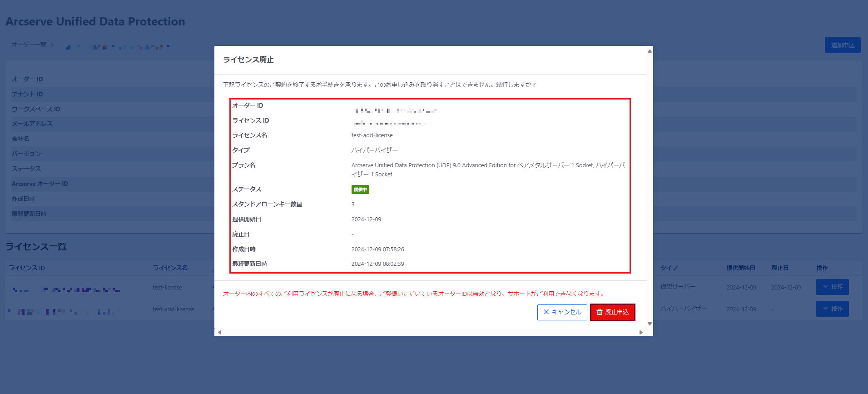868x394 pixels.
Task: Click the dialog's scroll-down arrow
Action: click(650, 324)
